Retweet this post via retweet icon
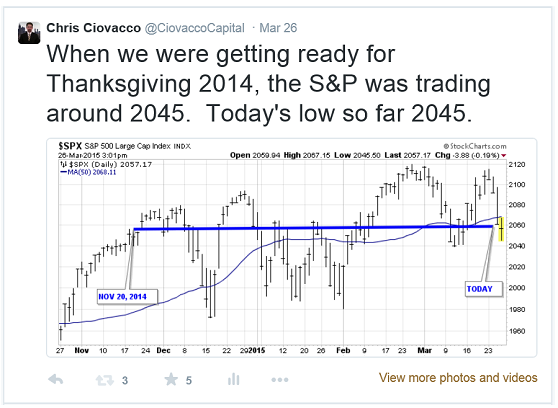 tap(105, 381)
